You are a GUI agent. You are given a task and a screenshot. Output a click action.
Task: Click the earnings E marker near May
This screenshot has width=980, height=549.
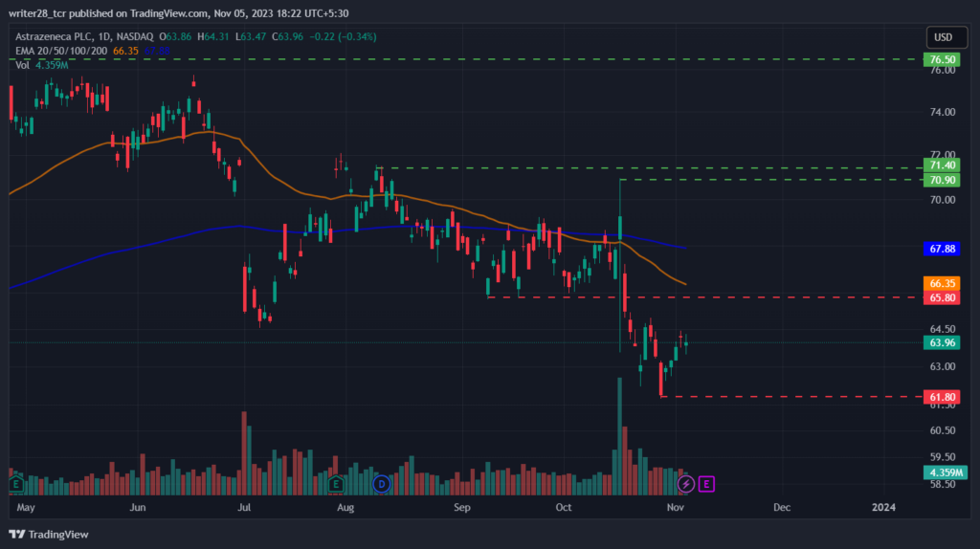pos(16,484)
